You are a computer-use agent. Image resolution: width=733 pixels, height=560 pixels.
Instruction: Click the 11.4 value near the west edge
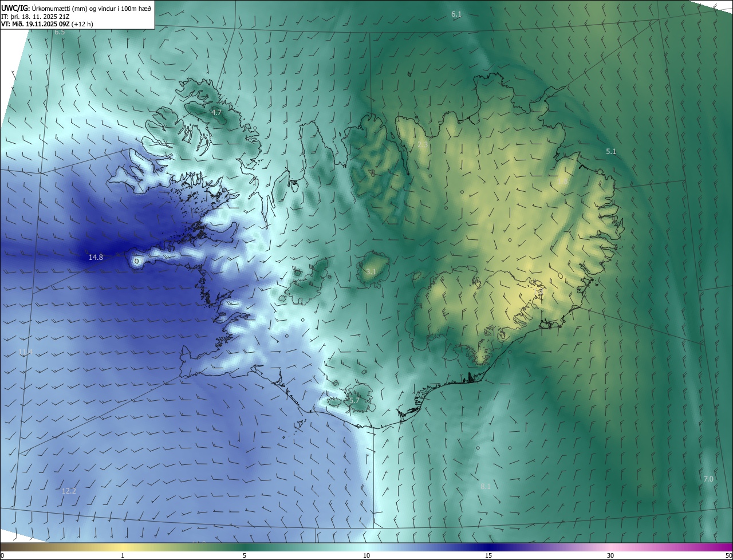[x=26, y=352]
